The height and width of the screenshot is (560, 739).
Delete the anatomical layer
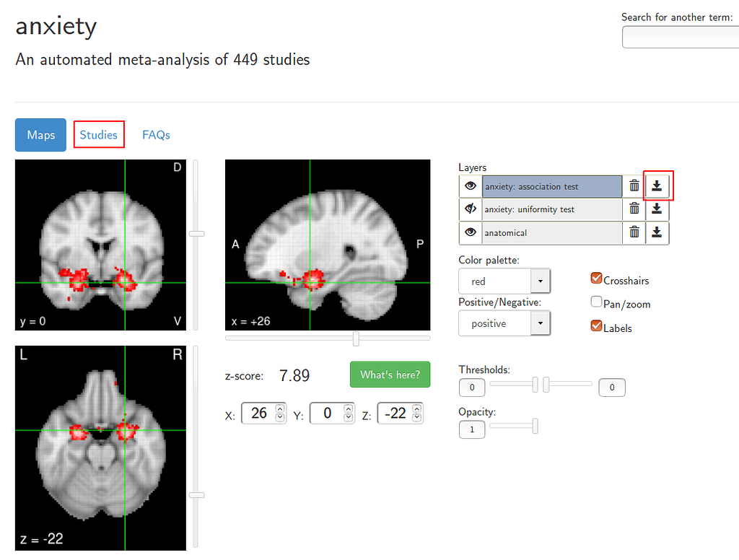(634, 232)
